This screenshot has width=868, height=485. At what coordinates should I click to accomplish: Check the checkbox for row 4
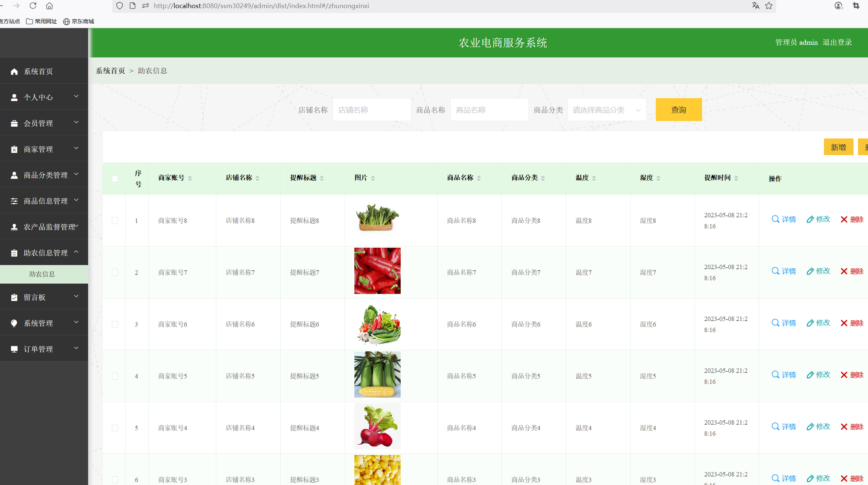(115, 376)
